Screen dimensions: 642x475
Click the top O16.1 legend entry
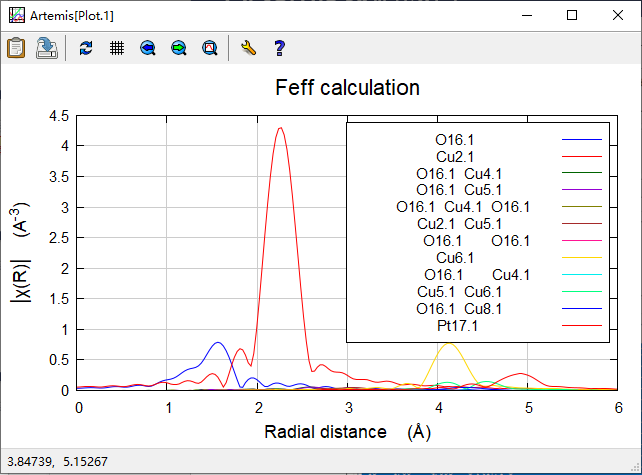[455, 140]
